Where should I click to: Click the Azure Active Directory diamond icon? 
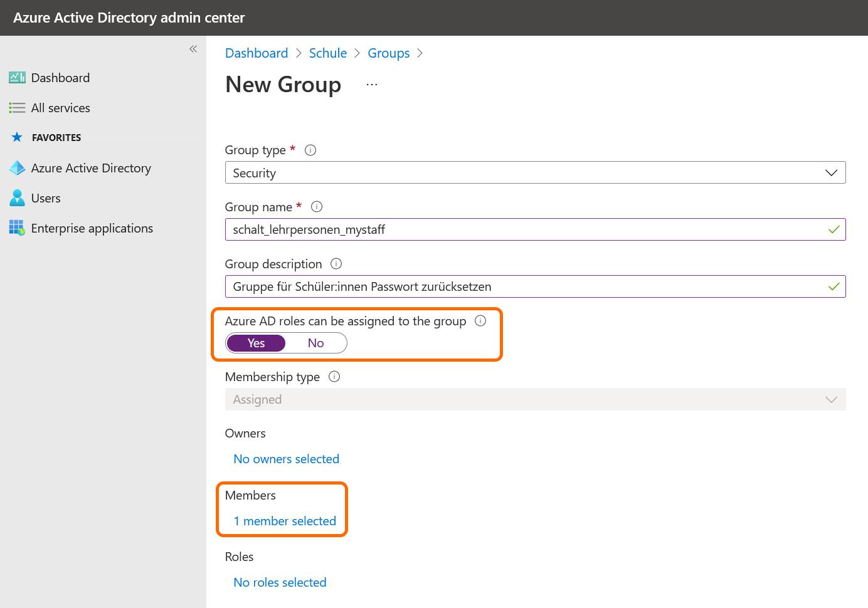coord(17,168)
